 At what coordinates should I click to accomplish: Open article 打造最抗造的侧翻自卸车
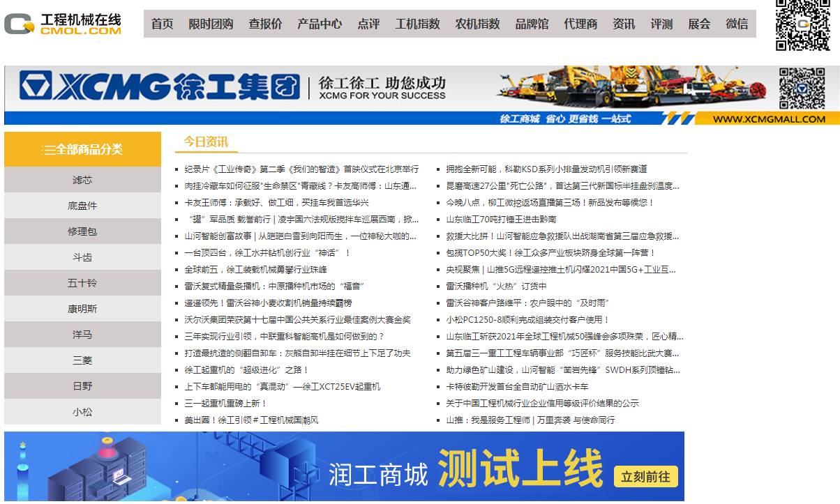point(298,353)
